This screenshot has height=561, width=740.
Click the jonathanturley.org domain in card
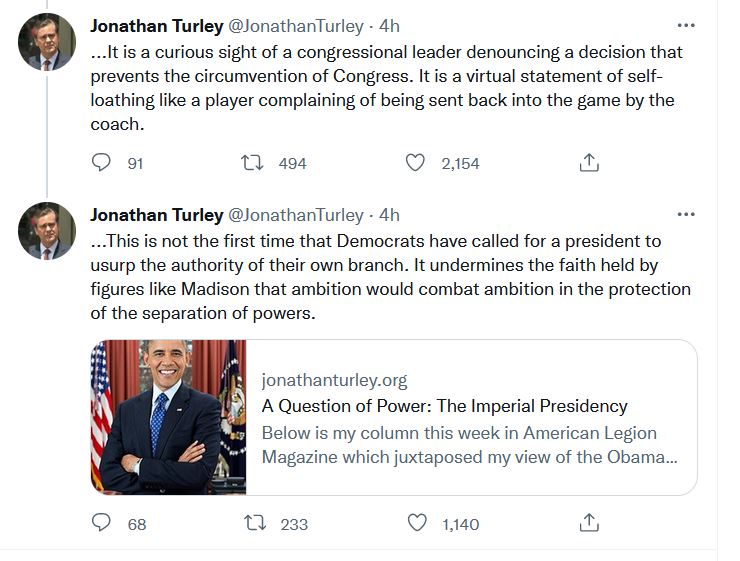tap(334, 380)
